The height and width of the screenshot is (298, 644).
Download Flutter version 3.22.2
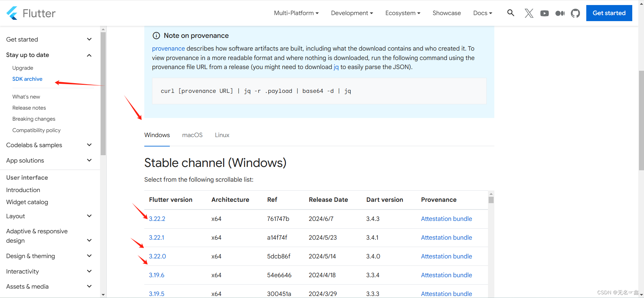click(x=157, y=219)
